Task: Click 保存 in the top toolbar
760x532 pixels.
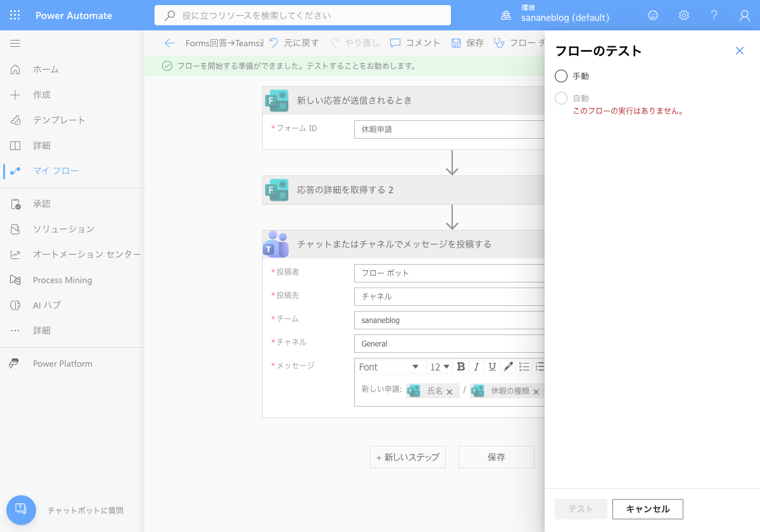Action: tap(467, 43)
